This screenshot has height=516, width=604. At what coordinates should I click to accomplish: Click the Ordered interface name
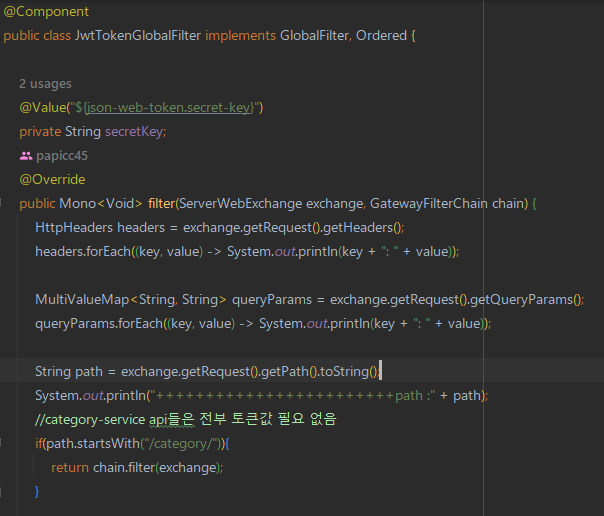[x=381, y=35]
